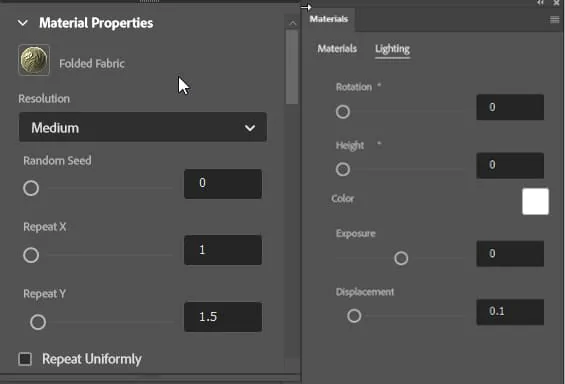Click the Repeat Y slider handle

point(38,322)
